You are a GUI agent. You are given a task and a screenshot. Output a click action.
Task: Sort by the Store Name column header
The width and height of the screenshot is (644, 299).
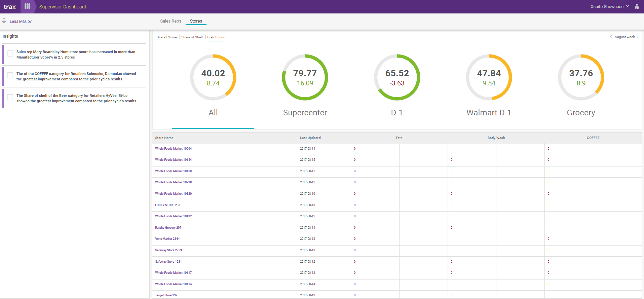click(x=164, y=138)
